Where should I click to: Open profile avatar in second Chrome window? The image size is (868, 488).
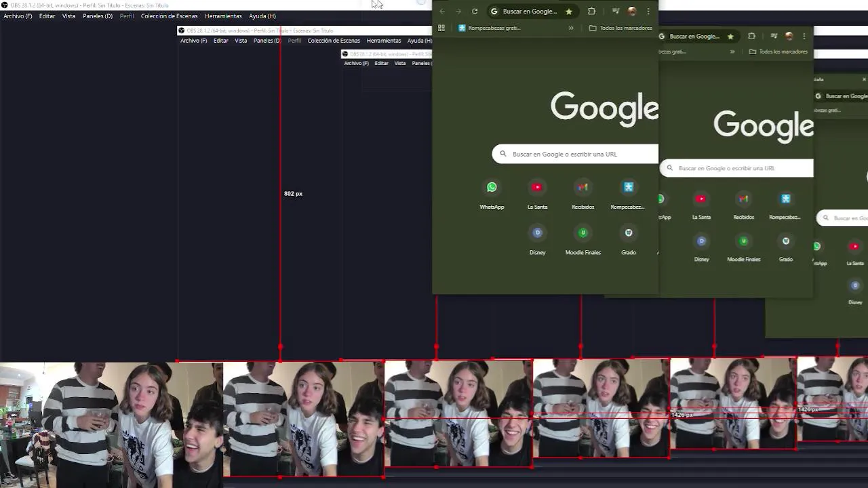point(789,36)
